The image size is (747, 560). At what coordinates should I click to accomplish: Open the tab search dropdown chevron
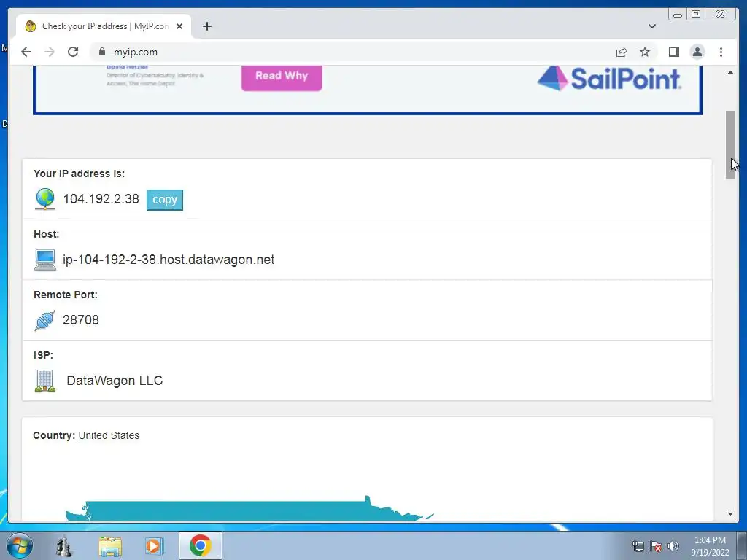(651, 26)
